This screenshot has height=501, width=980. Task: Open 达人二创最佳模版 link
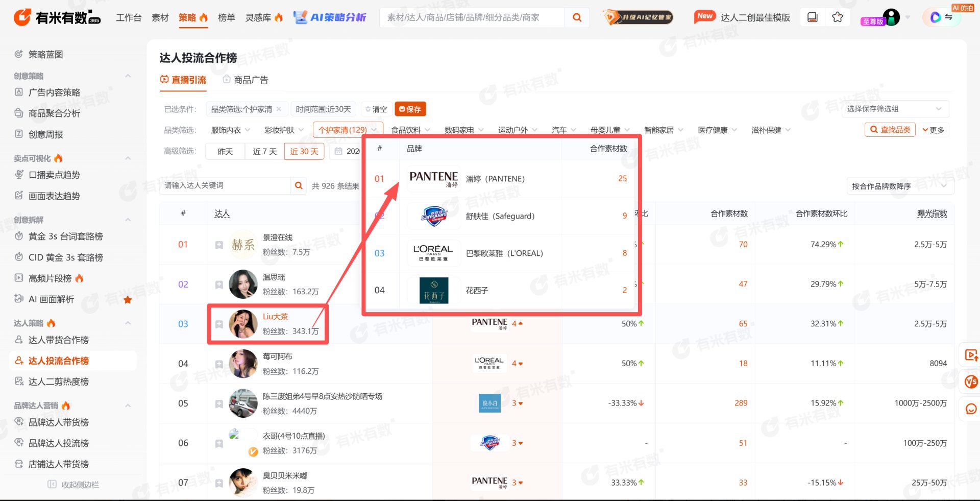(755, 17)
